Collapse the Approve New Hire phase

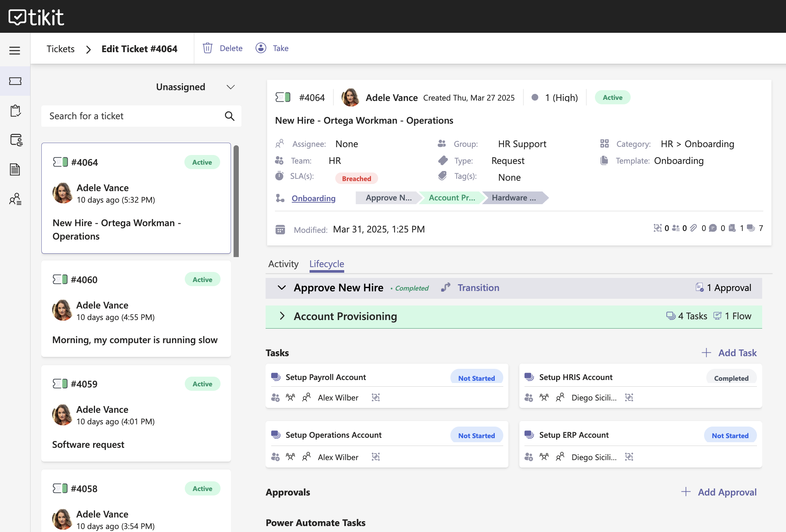point(282,288)
